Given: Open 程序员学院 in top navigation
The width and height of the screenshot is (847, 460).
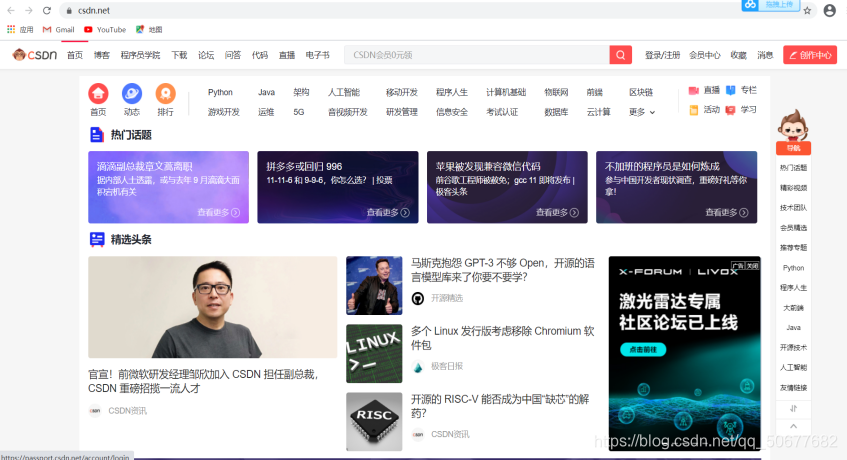Looking at the screenshot, I should coord(140,55).
